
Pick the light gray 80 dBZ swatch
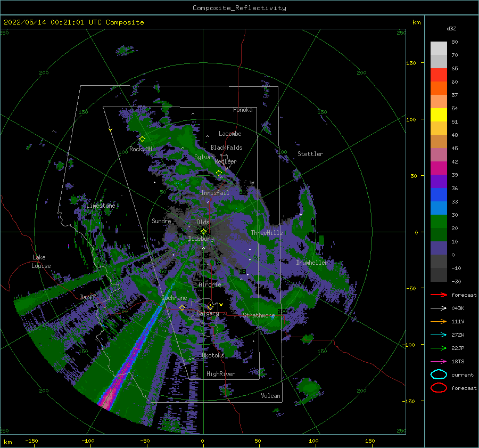point(439,48)
